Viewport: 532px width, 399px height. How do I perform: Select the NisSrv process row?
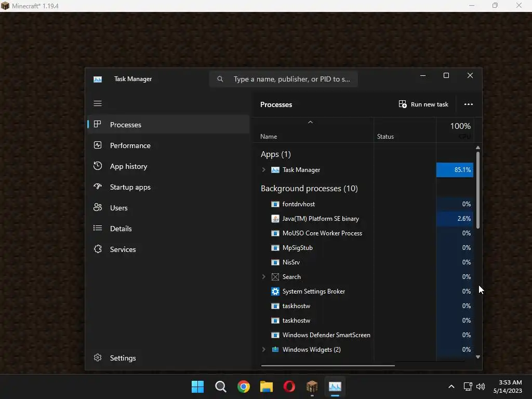pos(363,262)
